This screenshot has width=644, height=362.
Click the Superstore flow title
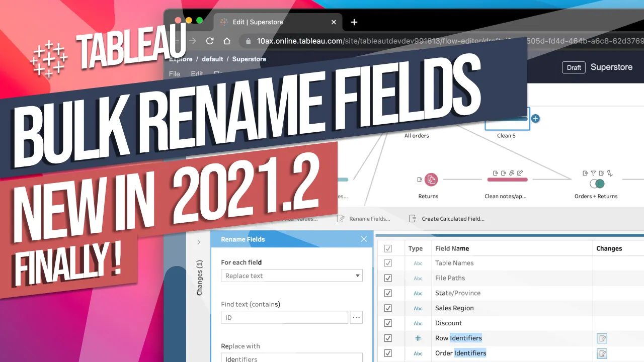coord(611,67)
